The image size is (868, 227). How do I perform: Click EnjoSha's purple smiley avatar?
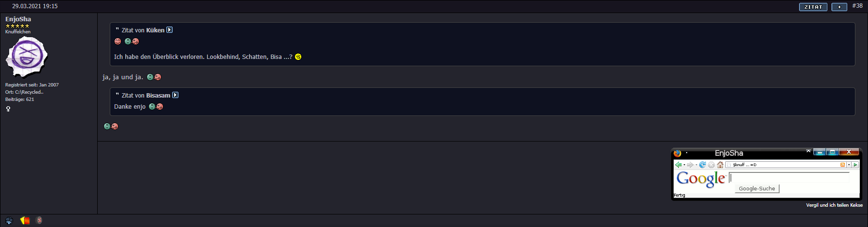(27, 57)
